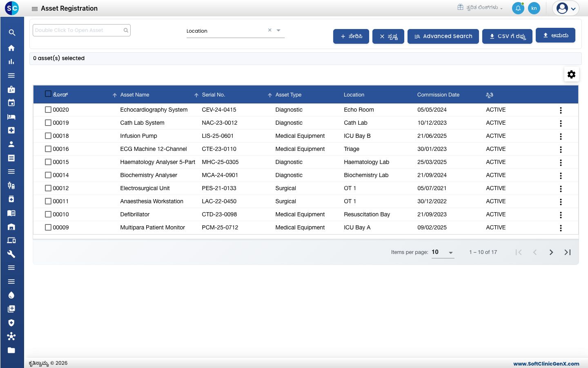
Task: Open the wrench maintenance sidebar icon
Action: click(x=11, y=254)
